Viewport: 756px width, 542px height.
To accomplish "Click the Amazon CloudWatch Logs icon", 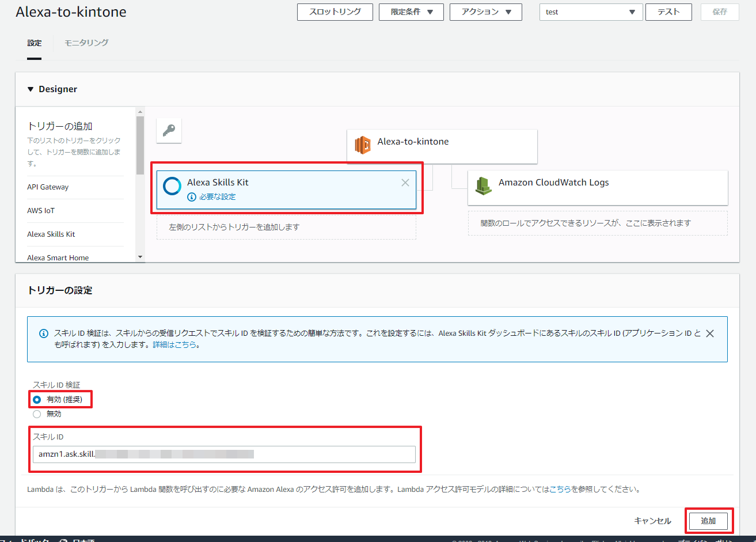I will (483, 185).
